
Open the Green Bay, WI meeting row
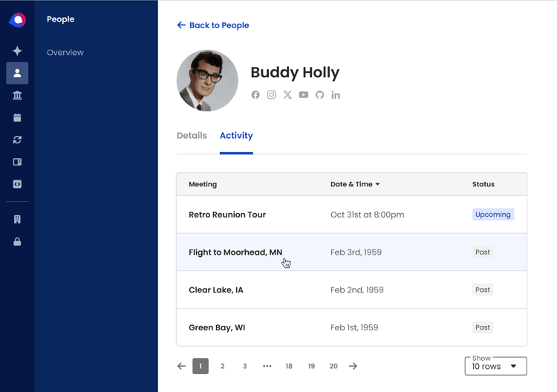(x=352, y=327)
